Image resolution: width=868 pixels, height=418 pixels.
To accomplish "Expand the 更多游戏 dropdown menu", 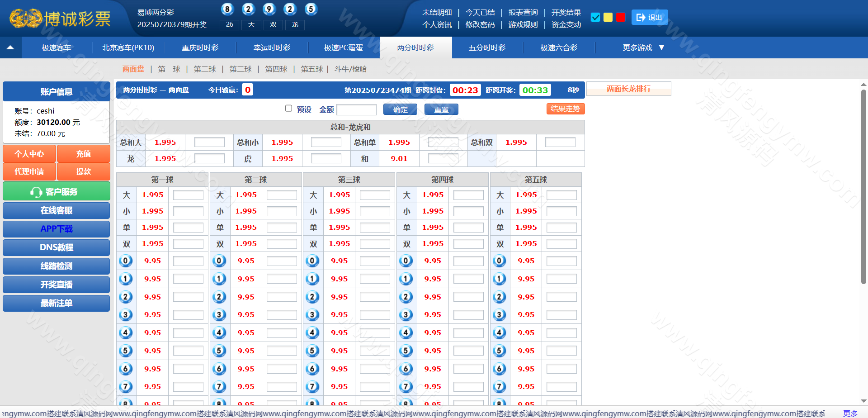I will (x=643, y=47).
